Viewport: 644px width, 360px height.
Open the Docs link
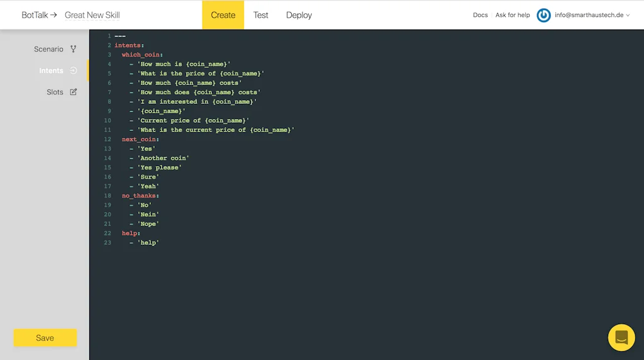point(480,15)
